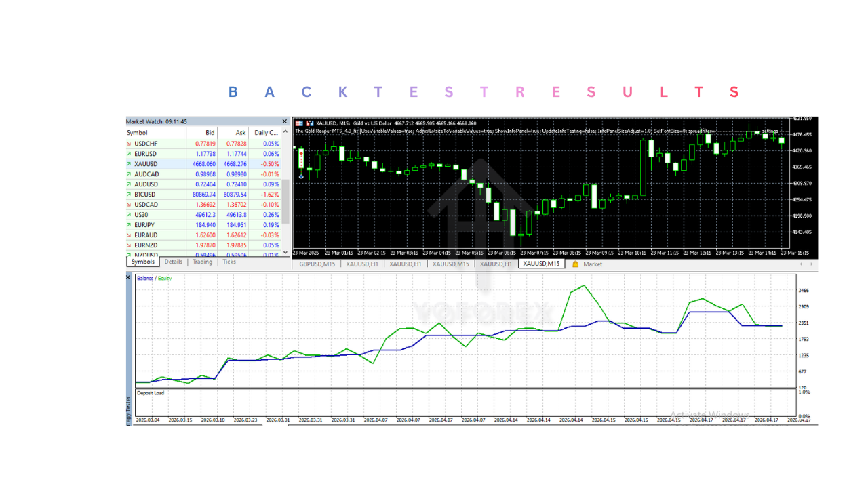Viewport: 868px width, 488px height.
Task: Click the 4143.485 price level on chart axis
Action: click(802, 232)
